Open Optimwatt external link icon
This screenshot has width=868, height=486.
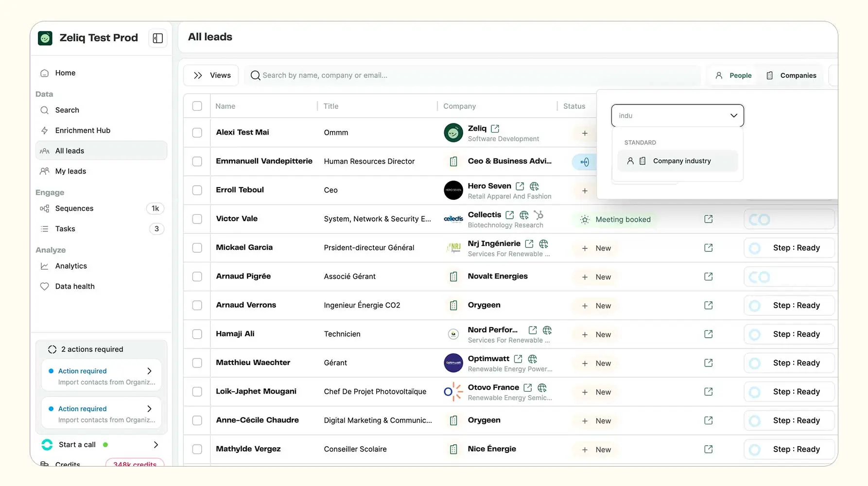(518, 359)
